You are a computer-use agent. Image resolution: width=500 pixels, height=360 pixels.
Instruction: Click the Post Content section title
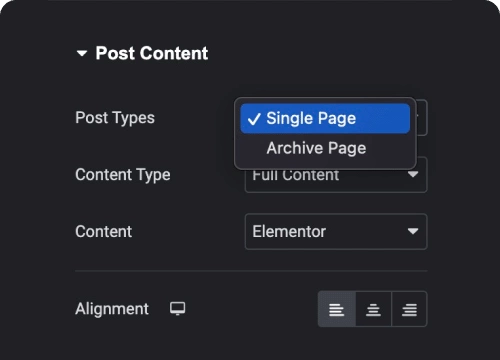pos(152,53)
